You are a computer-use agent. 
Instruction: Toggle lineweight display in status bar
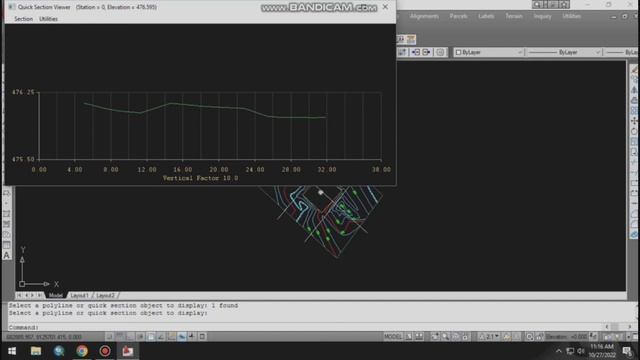coord(192,336)
